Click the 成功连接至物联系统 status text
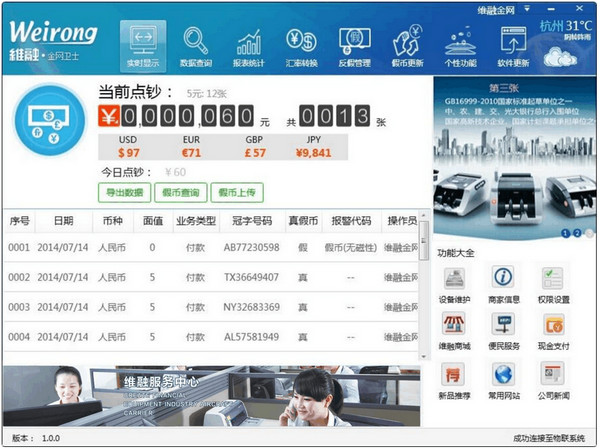This screenshot has width=600, height=448. (549, 438)
